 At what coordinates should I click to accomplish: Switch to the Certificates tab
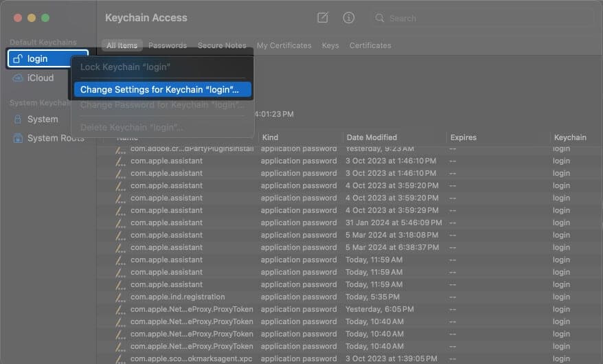pos(370,45)
